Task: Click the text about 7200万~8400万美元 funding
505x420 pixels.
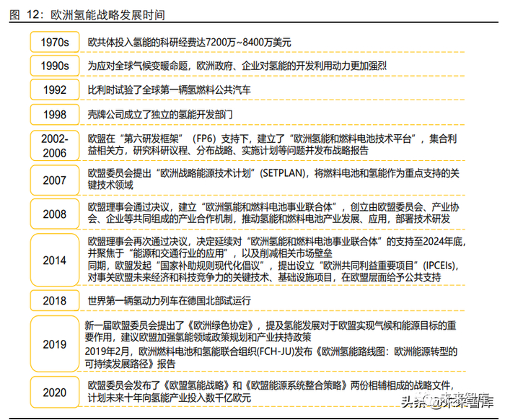Action: coord(189,42)
